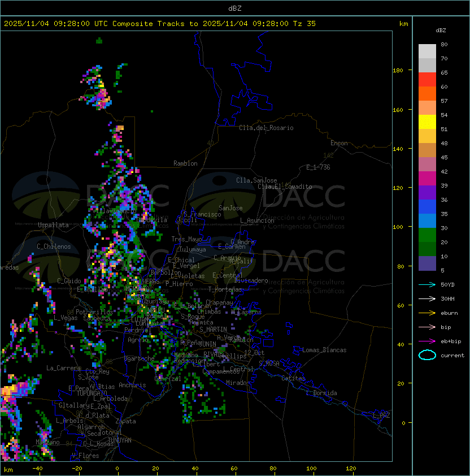Image resolution: width=470 pixels, height=476 pixels.
Task: Click the 180 km tick on right axis
Action: (398, 71)
